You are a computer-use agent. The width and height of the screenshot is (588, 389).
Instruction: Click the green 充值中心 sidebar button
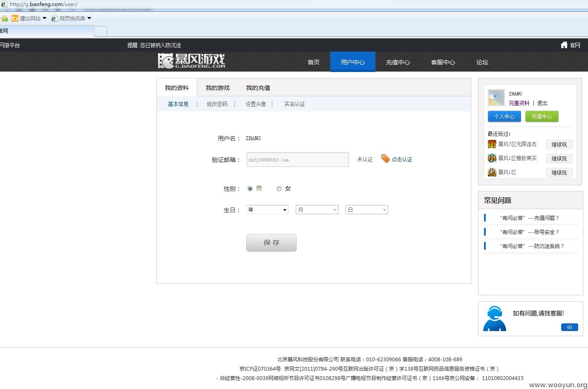coord(542,116)
